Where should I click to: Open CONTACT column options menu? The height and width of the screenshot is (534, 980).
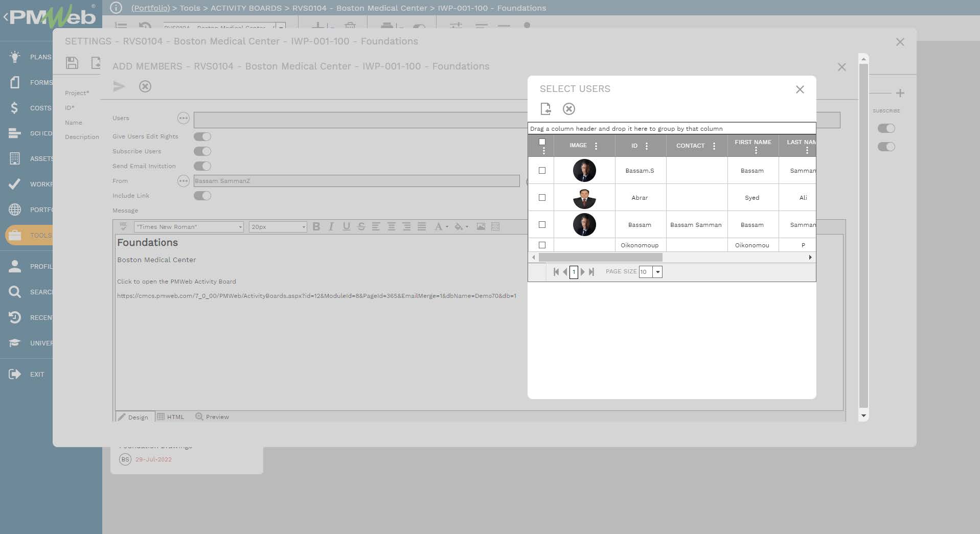point(714,146)
